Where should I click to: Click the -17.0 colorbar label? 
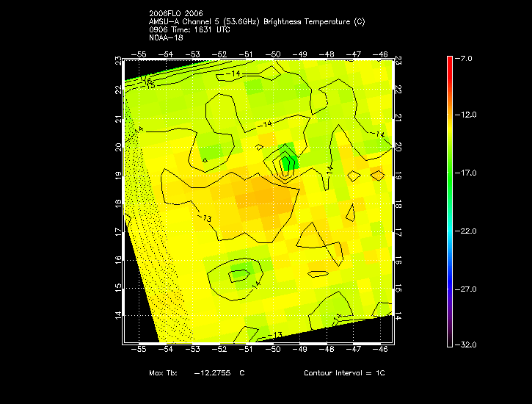pos(467,173)
